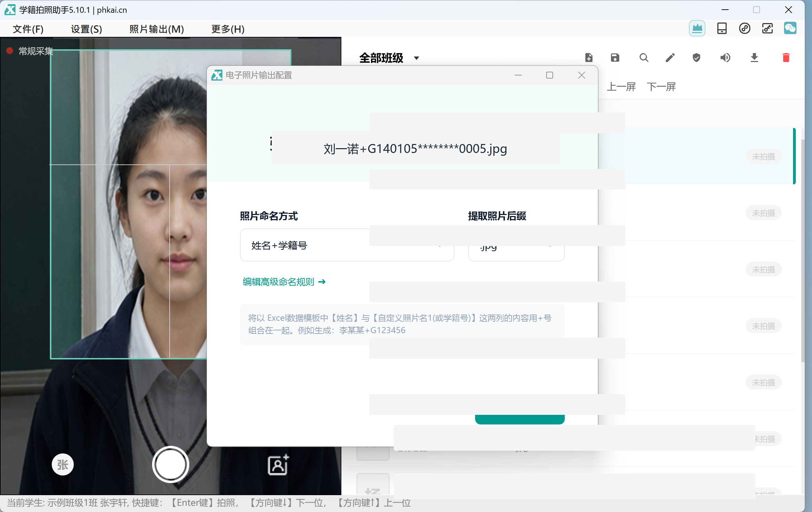The image size is (812, 512).
Task: Close the 电子照片输出配置 dialog
Action: point(582,75)
